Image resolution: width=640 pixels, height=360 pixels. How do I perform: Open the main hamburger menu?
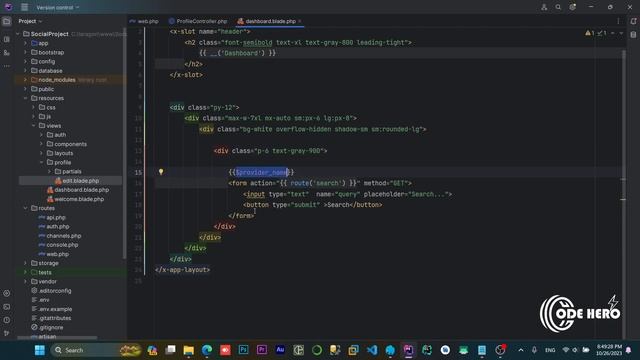[x=24, y=7]
